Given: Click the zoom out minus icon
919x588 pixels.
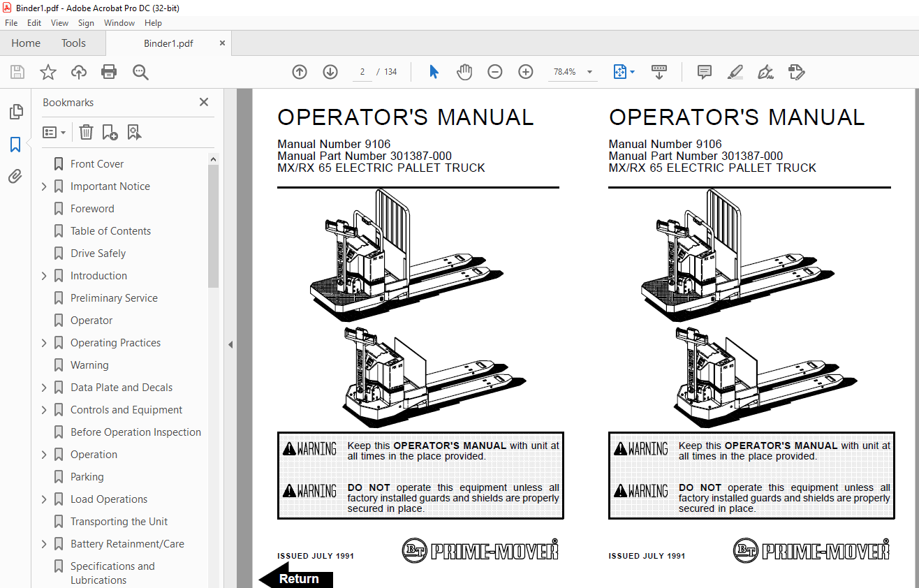Looking at the screenshot, I should (495, 72).
